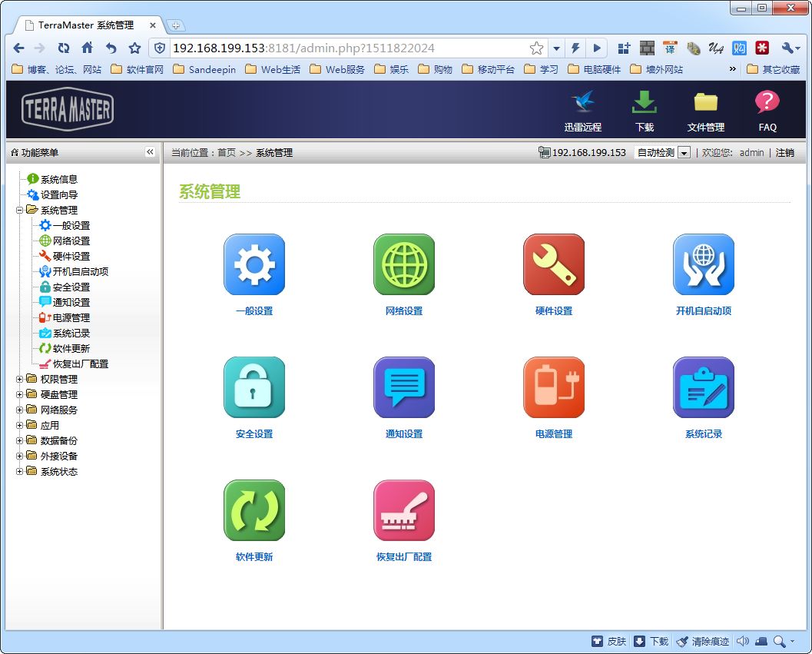Open the 硬件设置 wrench icon tile

click(554, 265)
